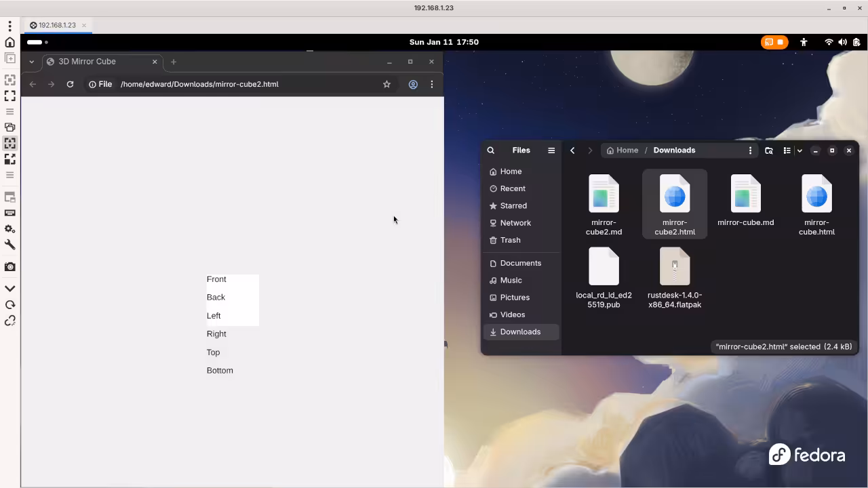Image resolution: width=868 pixels, height=488 pixels.
Task: Go to Documents in the Files sidebar
Action: 520,263
